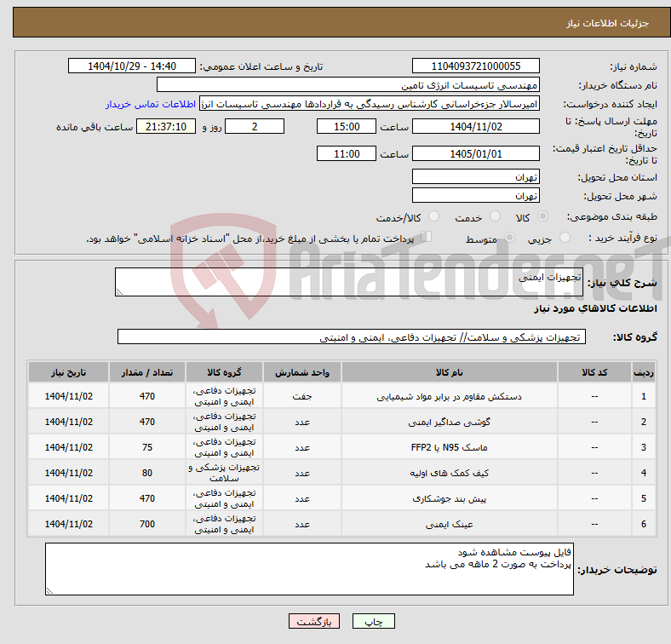Toggle the اسناد خزانه اسلامی payment checkbox
671x644 pixels.
pyautogui.click(x=427, y=236)
